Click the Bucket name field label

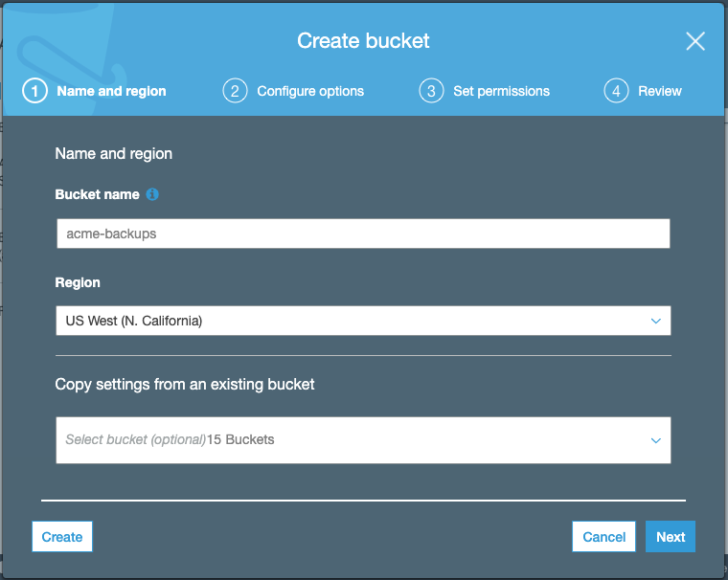click(x=97, y=194)
